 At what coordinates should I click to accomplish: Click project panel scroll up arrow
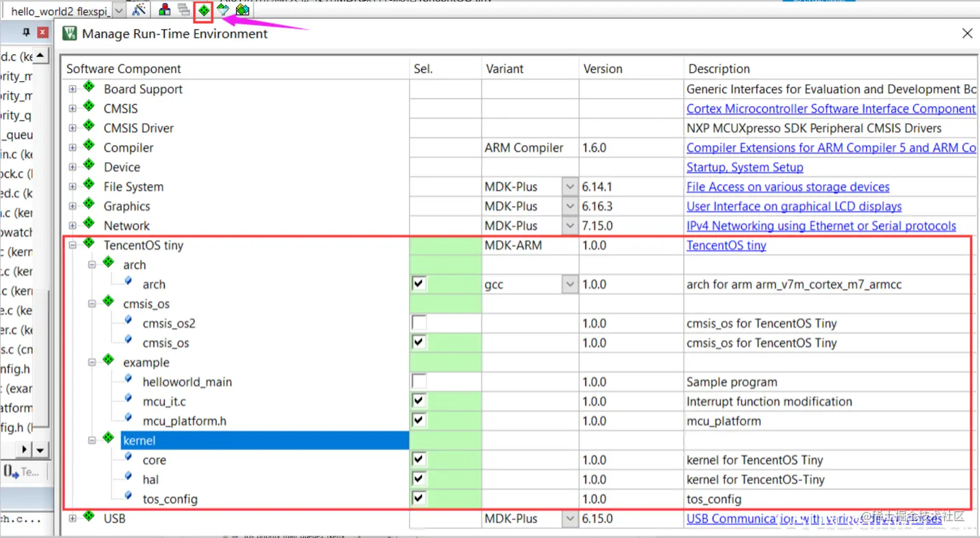(x=40, y=56)
